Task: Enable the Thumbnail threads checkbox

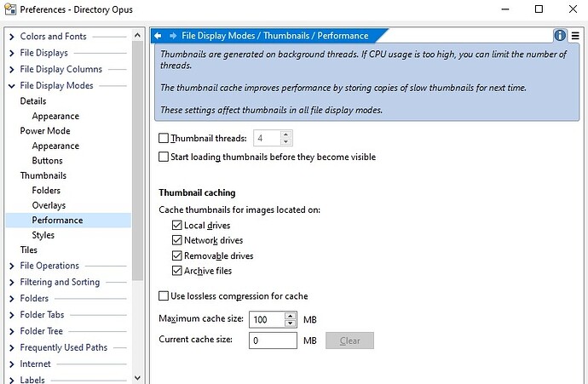Action: [164, 138]
